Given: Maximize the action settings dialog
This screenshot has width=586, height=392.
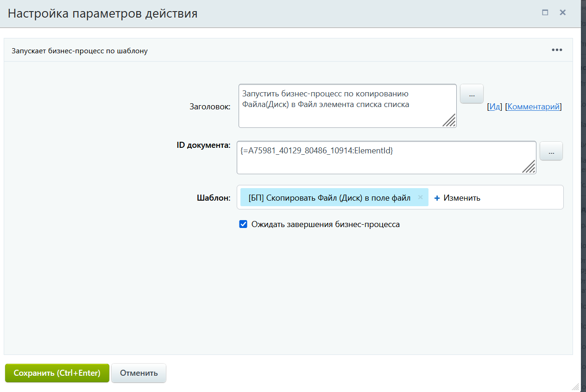Looking at the screenshot, I should tap(545, 13).
